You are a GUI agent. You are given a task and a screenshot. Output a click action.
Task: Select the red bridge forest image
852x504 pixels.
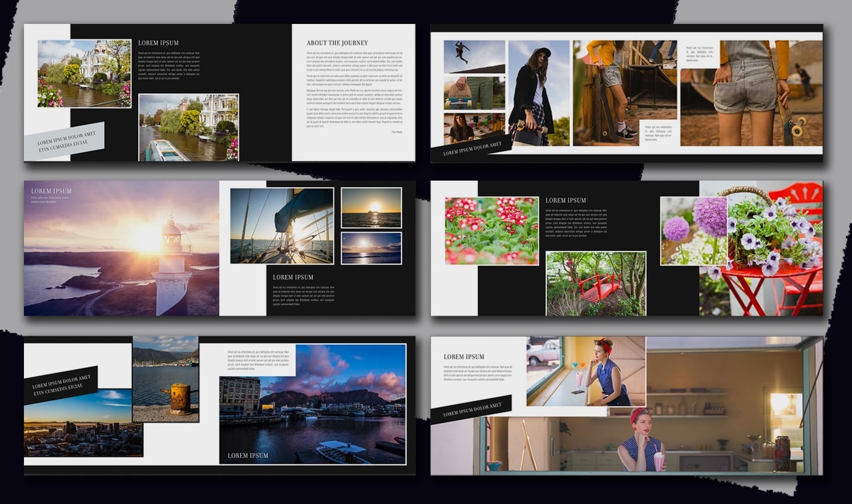coord(596,283)
